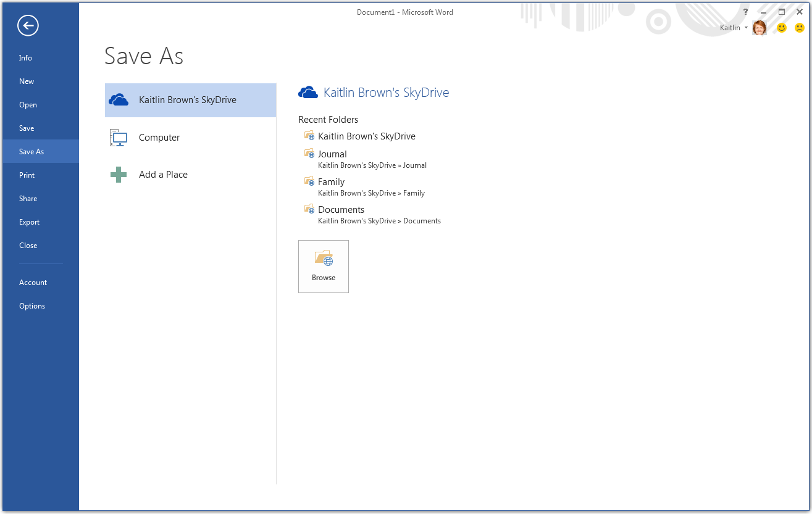Viewport: 812px width, 514px height.
Task: Select Print from the backstage menu
Action: (27, 175)
